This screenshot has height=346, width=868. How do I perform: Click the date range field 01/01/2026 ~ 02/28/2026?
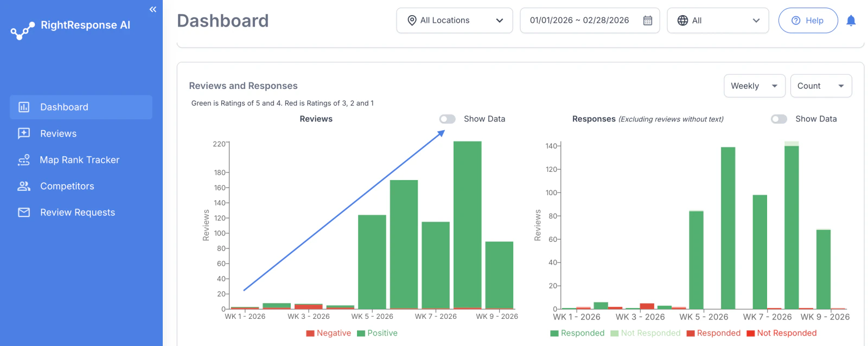tap(590, 21)
